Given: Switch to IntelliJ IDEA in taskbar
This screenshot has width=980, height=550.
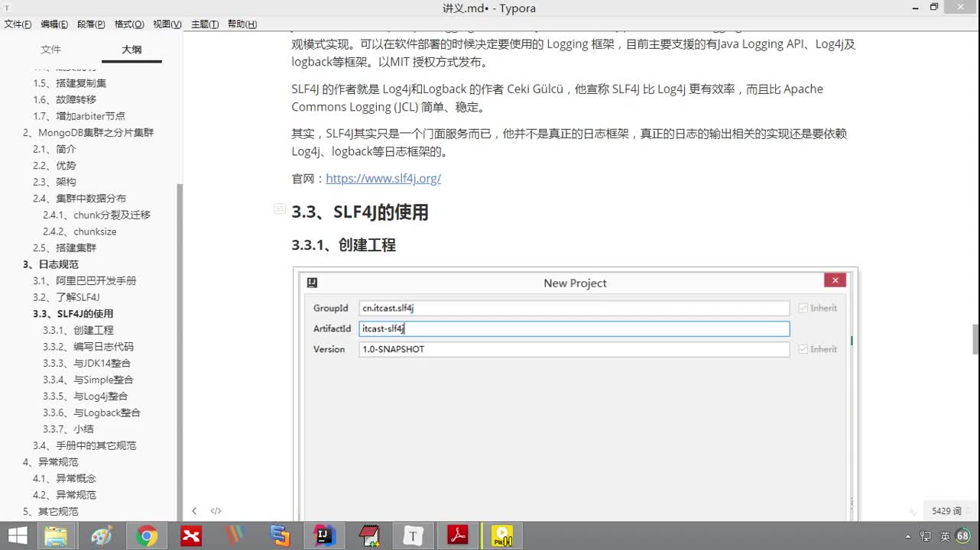Looking at the screenshot, I should (x=325, y=535).
